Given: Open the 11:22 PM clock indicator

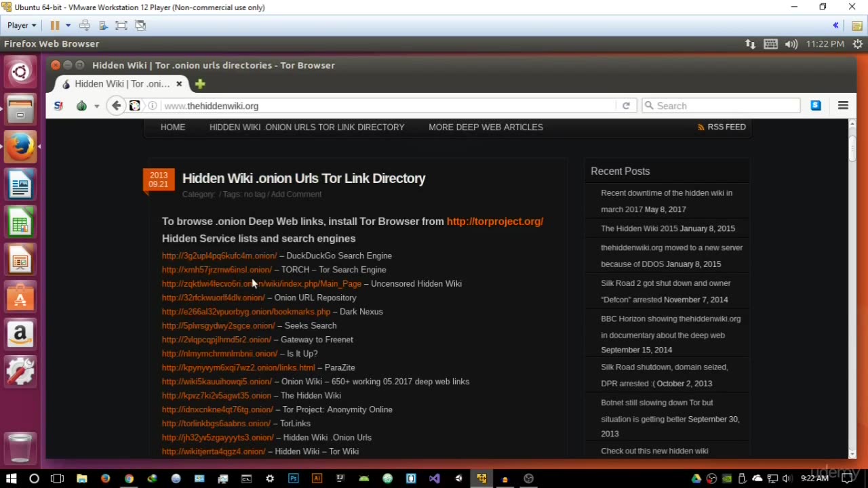Looking at the screenshot, I should (825, 43).
